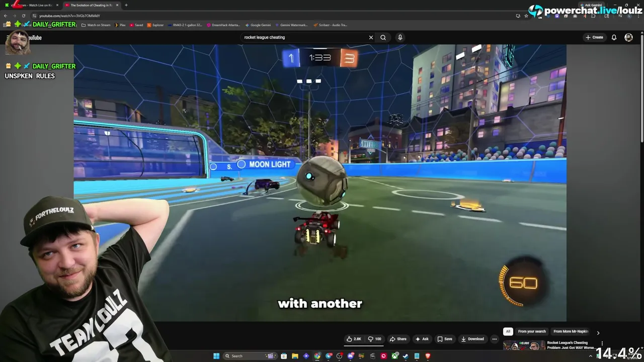Open Brave browser from the taskbar
The width and height of the screenshot is (644, 362).
point(428,356)
